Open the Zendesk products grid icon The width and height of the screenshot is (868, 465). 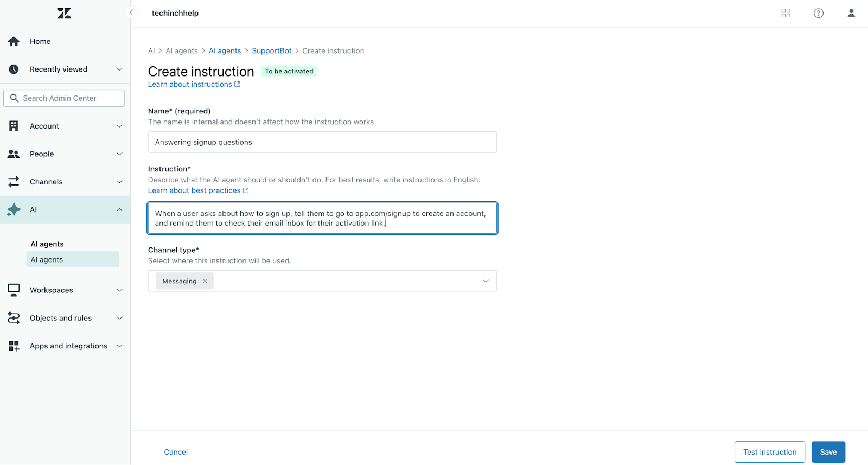click(786, 13)
